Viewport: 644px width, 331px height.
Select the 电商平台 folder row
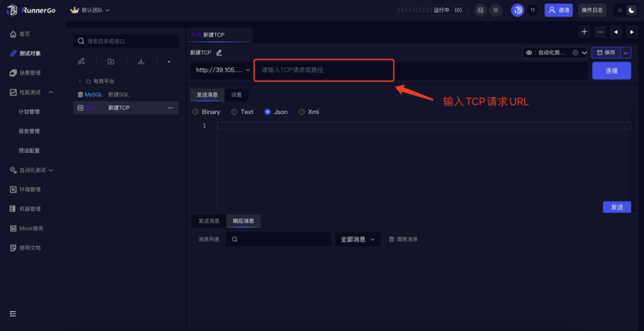pyautogui.click(x=126, y=81)
